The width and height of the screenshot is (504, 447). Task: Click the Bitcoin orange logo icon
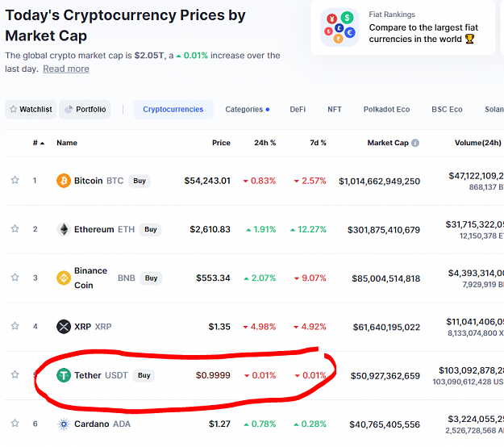64,181
